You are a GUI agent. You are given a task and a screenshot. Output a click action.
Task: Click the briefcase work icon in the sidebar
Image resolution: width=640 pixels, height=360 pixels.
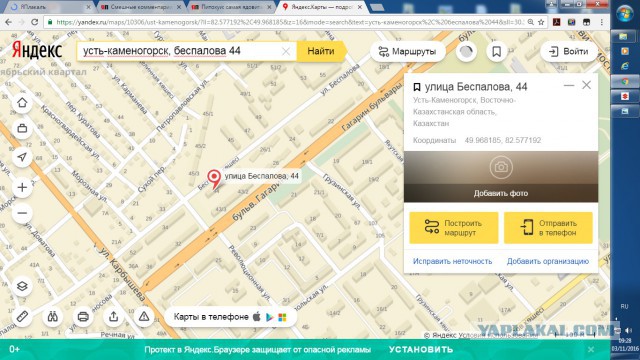click(x=22, y=129)
